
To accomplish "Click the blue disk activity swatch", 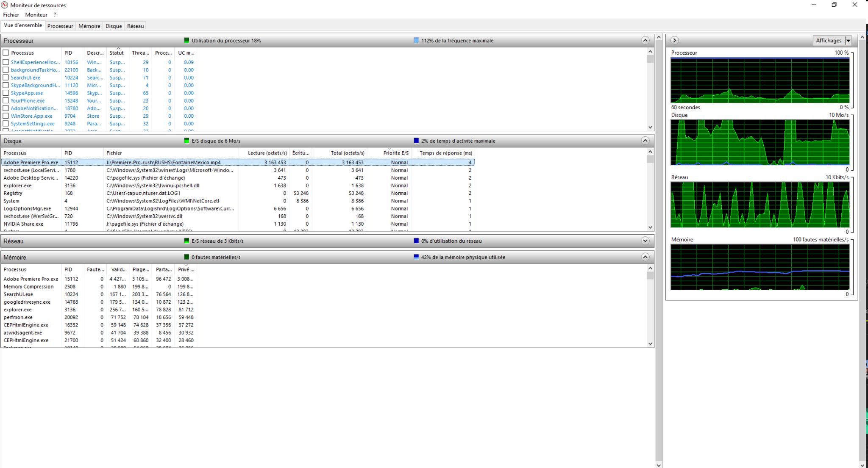I will (416, 141).
